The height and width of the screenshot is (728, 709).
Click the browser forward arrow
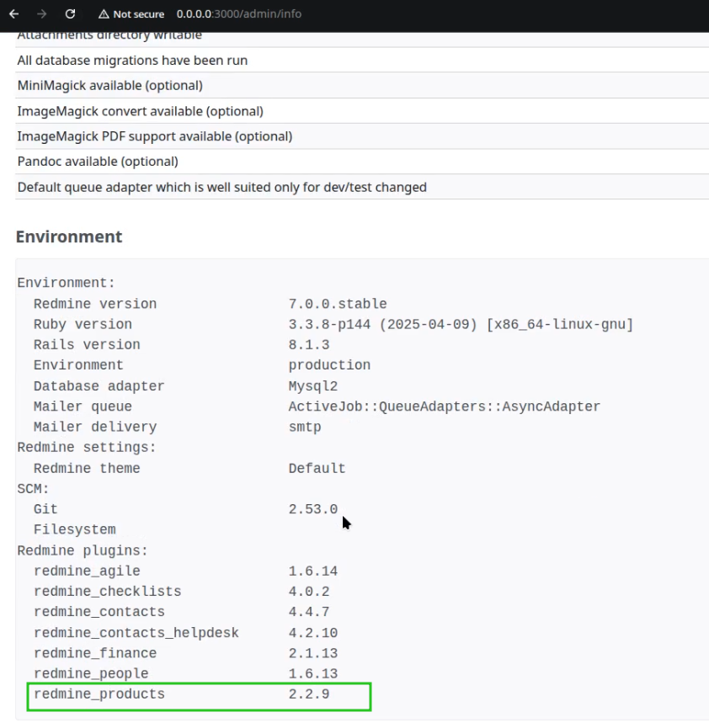[x=42, y=14]
